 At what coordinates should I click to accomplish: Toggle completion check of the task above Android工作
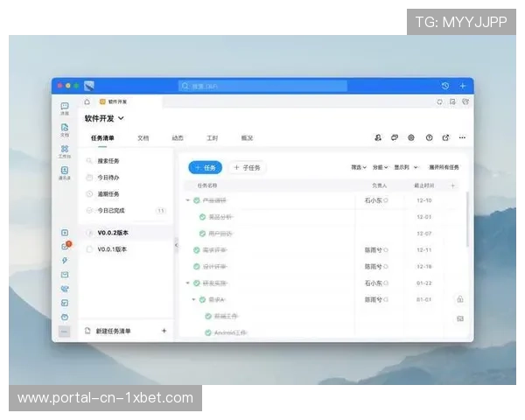click(208, 316)
